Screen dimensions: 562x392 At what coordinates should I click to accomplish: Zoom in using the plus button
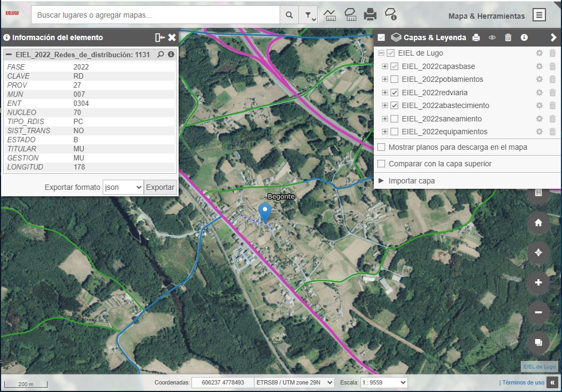[538, 282]
